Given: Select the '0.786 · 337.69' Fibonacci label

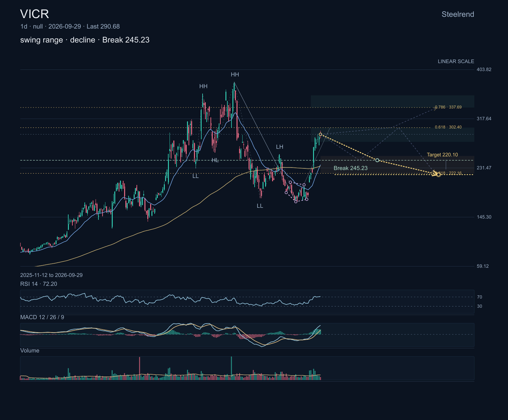Looking at the screenshot, I should pos(448,107).
